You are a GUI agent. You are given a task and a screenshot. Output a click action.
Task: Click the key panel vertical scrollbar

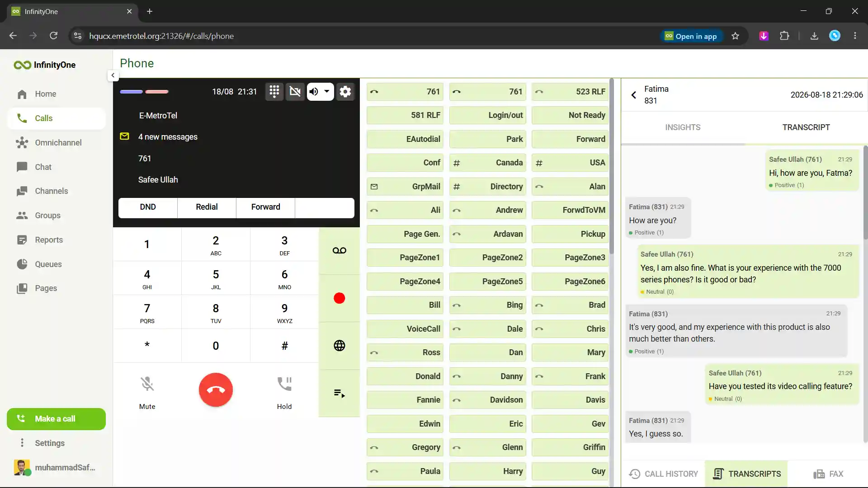pos(612,167)
